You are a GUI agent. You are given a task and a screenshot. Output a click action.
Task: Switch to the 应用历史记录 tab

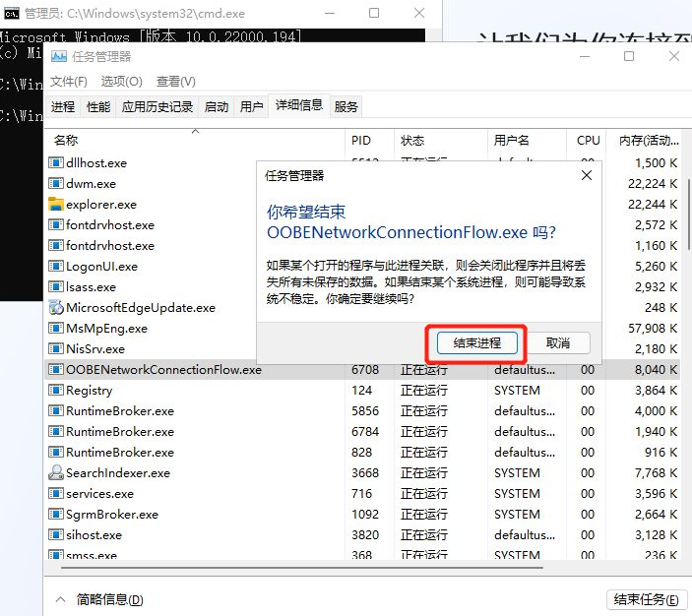(157, 107)
